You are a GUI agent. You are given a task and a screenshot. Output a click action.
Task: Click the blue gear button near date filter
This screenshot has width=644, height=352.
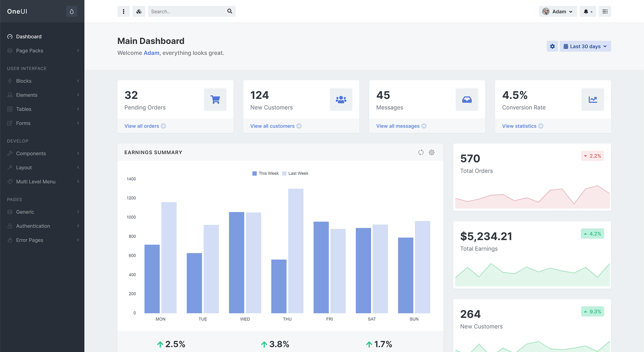point(552,46)
